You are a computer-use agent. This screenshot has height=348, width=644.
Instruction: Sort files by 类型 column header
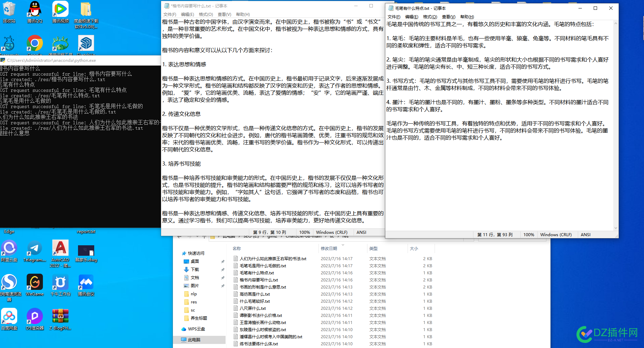pyautogui.click(x=373, y=248)
